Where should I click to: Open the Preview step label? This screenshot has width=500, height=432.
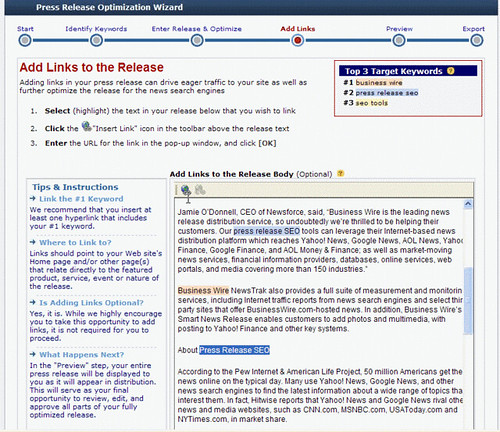click(399, 29)
